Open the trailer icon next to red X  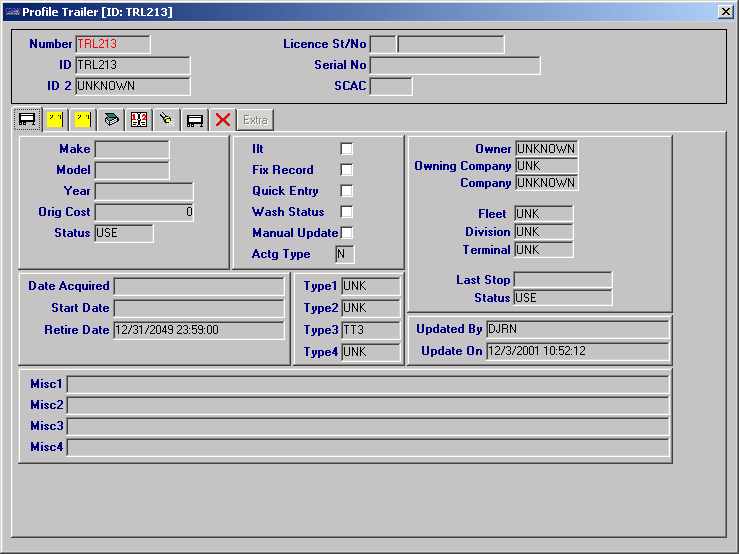tap(195, 120)
